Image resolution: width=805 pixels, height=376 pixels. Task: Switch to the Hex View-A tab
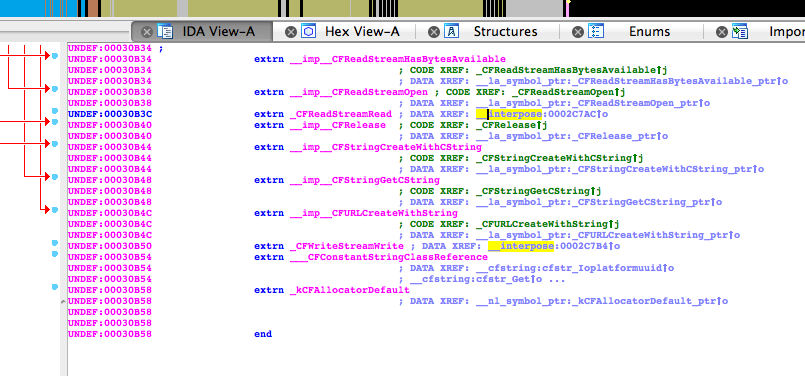tap(362, 32)
